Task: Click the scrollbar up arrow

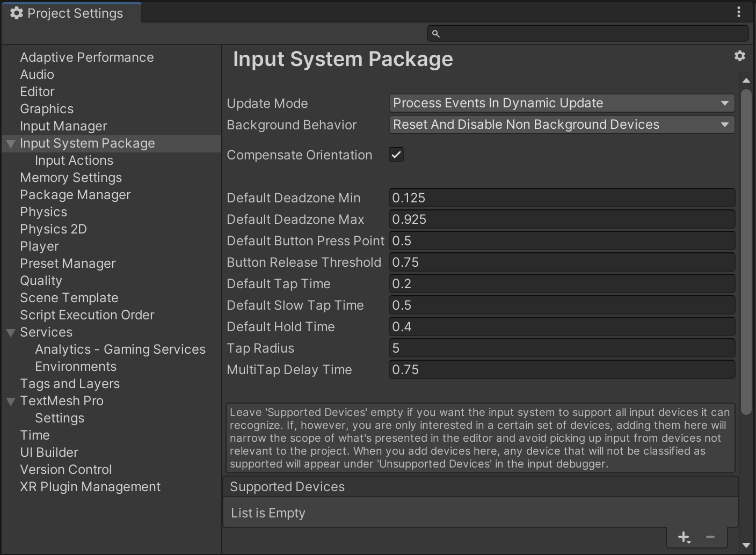Action: (746, 80)
